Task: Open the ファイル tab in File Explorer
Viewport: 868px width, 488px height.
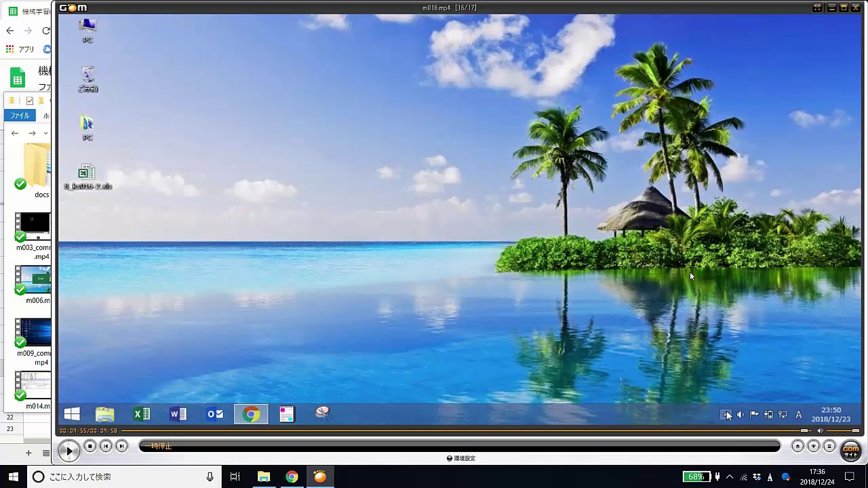Action: click(20, 115)
